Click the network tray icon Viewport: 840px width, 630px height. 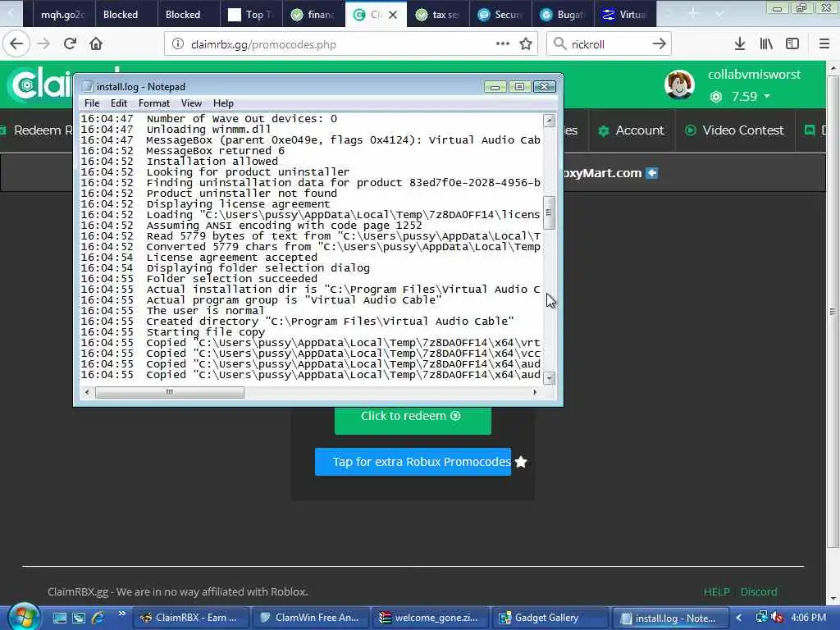click(x=761, y=618)
